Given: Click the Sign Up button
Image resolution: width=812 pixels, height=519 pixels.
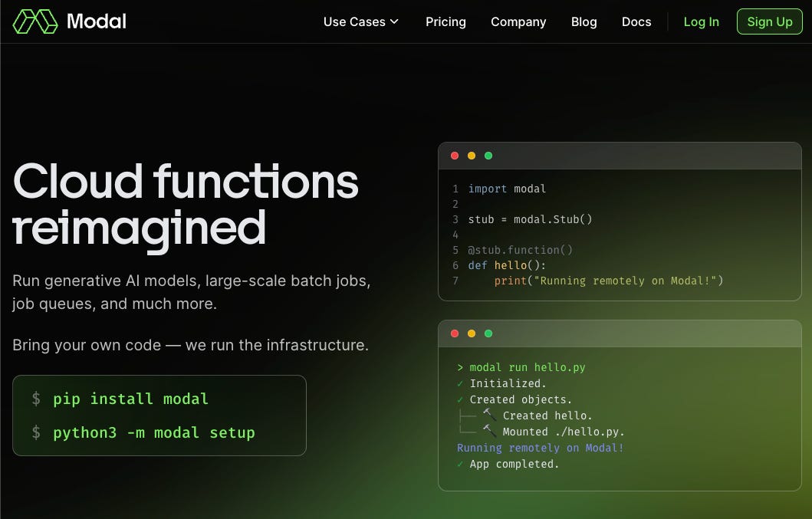Looking at the screenshot, I should [x=769, y=21].
